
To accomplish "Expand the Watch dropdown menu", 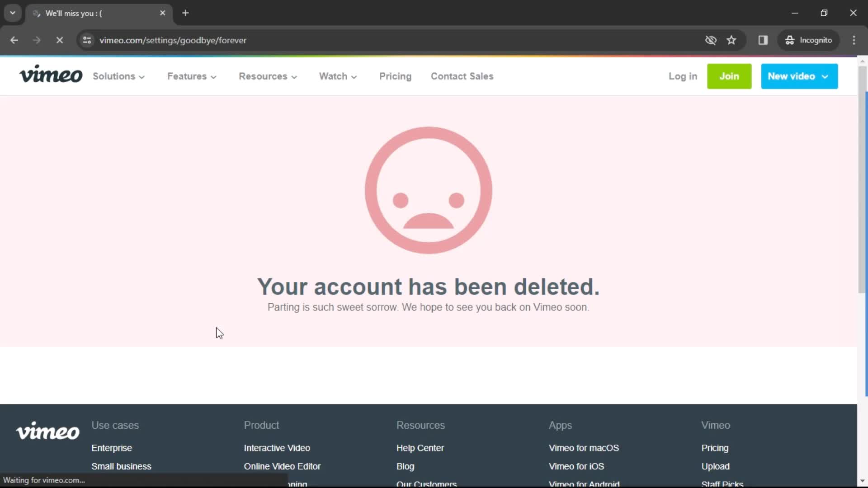I will tap(338, 76).
